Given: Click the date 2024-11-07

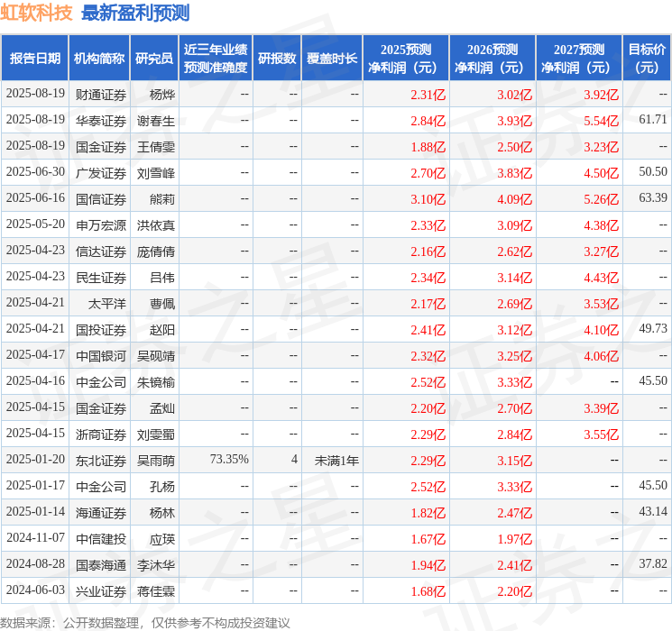Looking at the screenshot, I should pos(35,537).
